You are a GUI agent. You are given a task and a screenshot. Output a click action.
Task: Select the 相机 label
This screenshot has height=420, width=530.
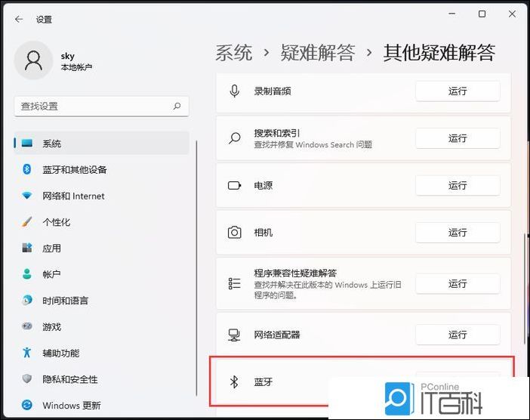(x=263, y=233)
